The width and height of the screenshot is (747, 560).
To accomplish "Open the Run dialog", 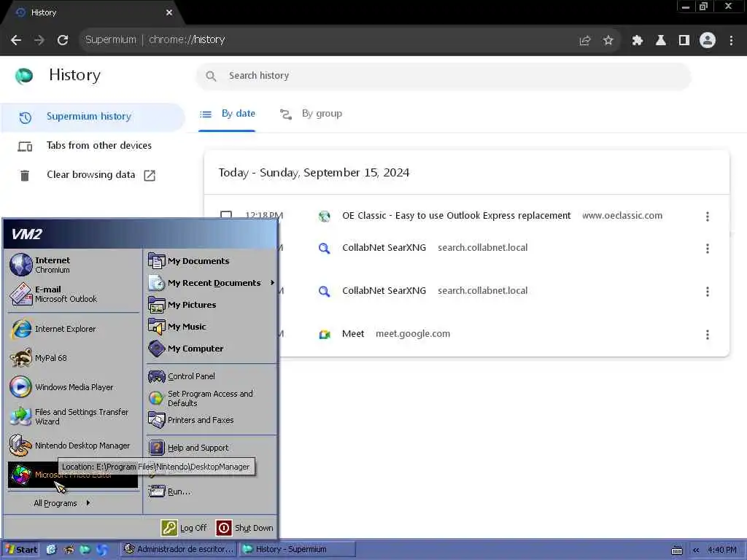I will [211, 491].
